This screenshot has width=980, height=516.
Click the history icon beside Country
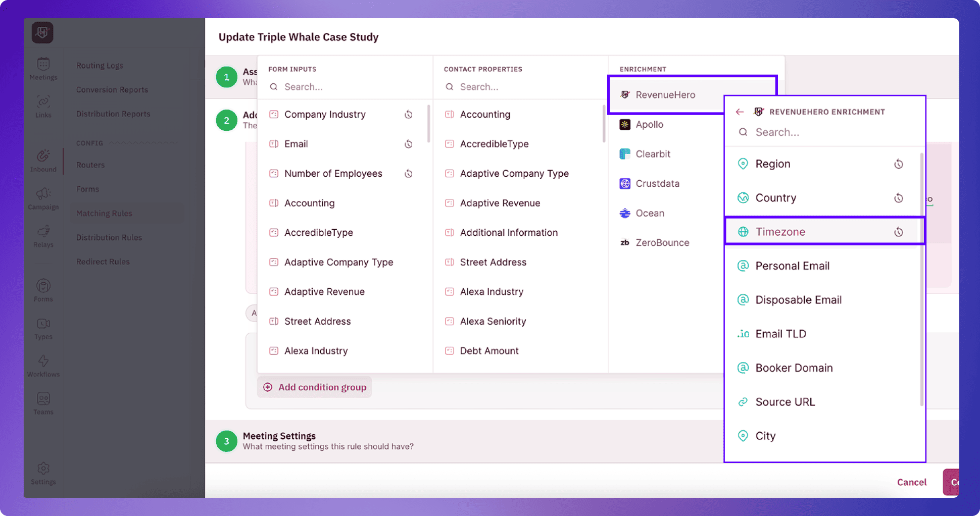pyautogui.click(x=899, y=198)
